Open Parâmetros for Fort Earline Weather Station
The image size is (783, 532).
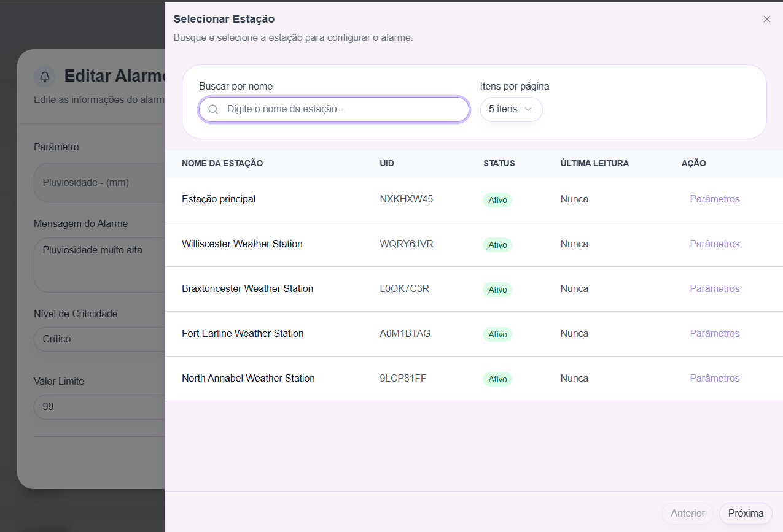[714, 334]
